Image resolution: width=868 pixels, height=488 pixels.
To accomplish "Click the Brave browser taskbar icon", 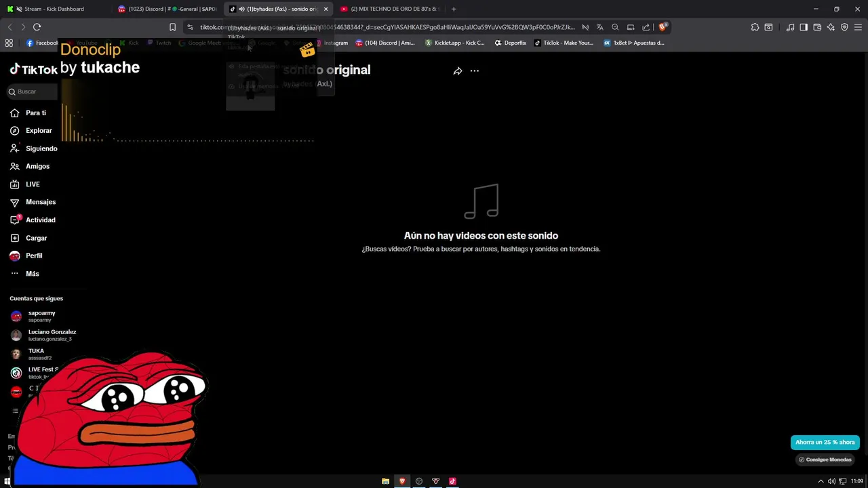I will coord(402,481).
